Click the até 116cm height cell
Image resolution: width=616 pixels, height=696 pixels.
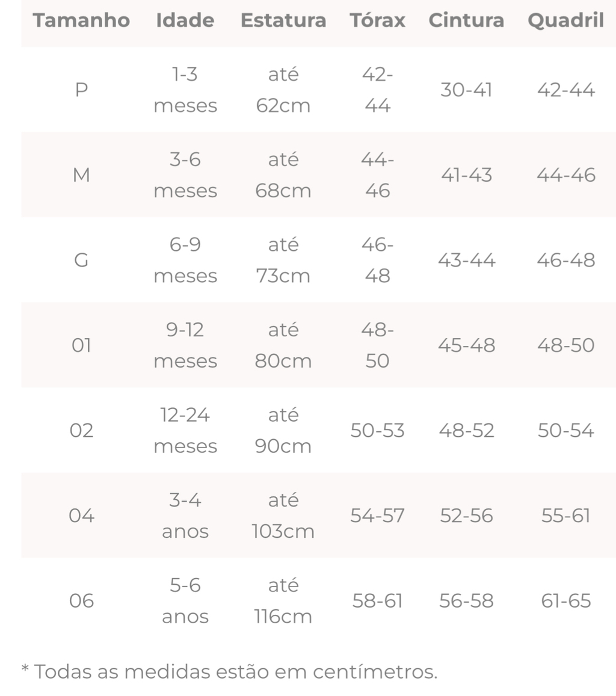coord(283,601)
